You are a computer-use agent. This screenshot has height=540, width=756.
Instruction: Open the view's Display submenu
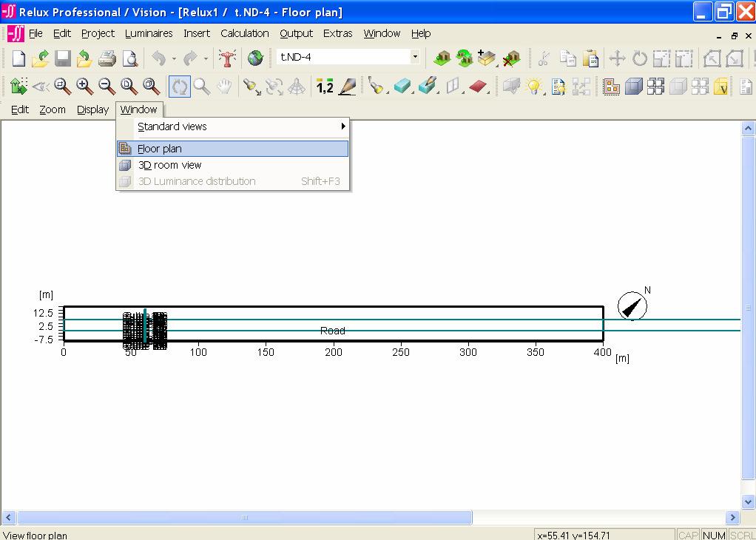pos(92,109)
